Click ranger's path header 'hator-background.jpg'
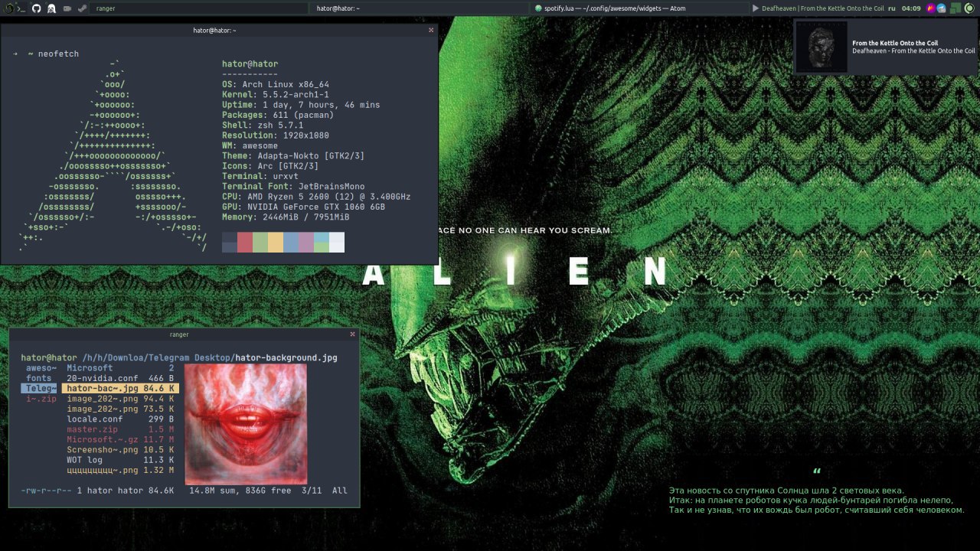The width and height of the screenshot is (980, 551). [286, 357]
